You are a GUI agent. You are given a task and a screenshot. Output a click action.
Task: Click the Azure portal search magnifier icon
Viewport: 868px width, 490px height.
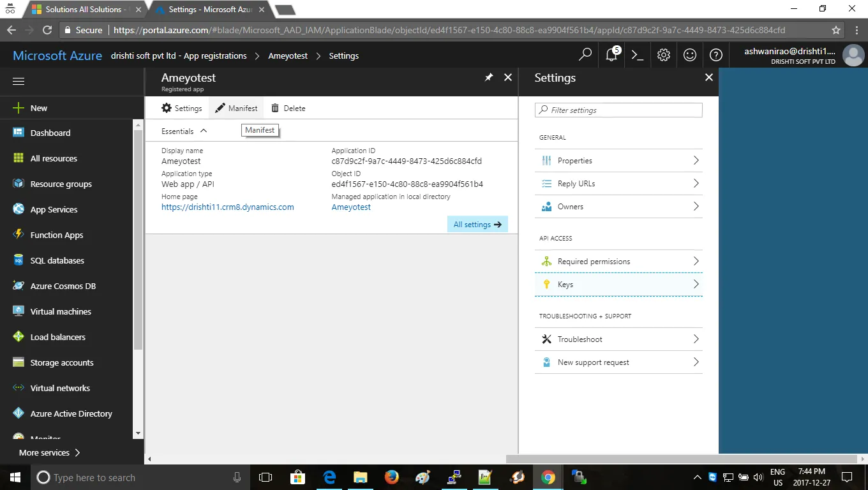(585, 56)
